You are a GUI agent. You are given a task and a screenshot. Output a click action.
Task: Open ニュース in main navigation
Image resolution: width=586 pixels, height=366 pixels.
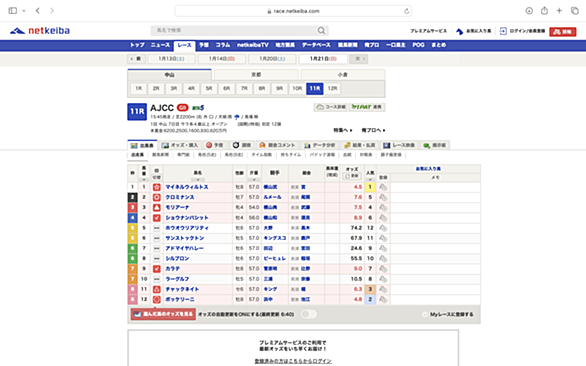(x=160, y=45)
